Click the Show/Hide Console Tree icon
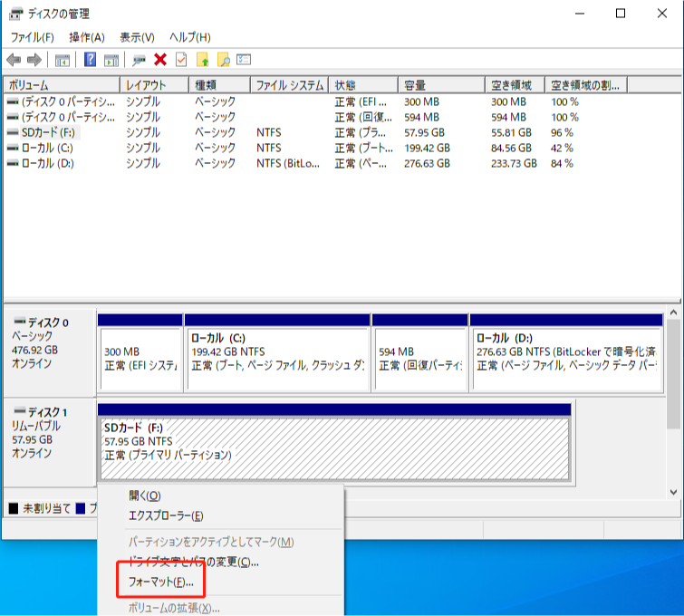This screenshot has height=616, width=684. pyautogui.click(x=63, y=60)
